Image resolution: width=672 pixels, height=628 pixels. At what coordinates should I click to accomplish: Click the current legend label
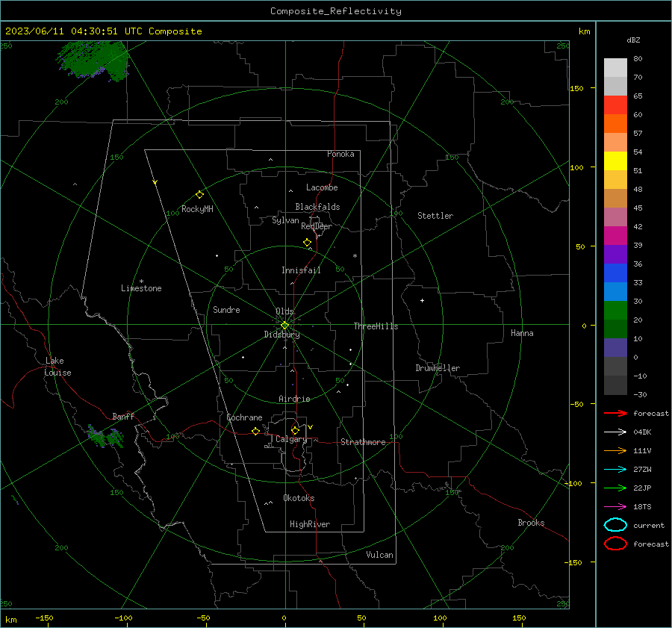click(649, 525)
